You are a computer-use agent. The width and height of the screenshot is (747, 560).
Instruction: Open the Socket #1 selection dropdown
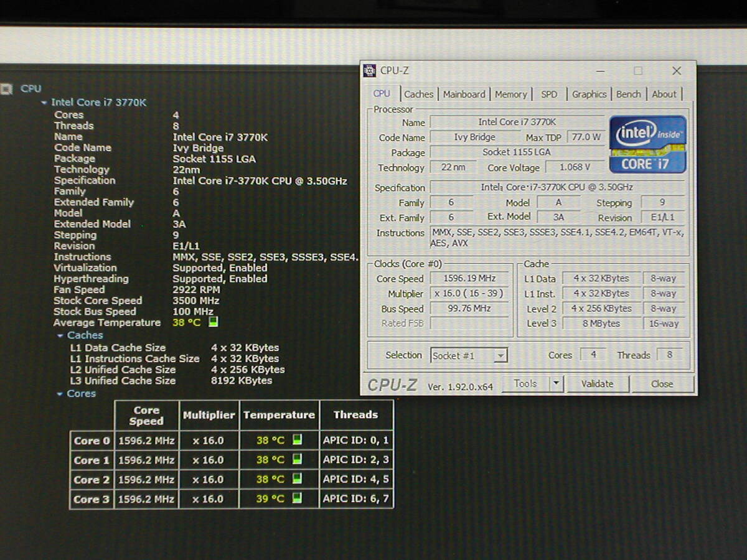[x=500, y=356]
